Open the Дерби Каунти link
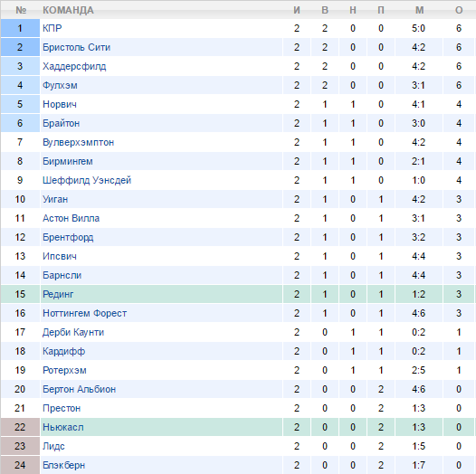This screenshot has height=474, width=476. (x=73, y=332)
